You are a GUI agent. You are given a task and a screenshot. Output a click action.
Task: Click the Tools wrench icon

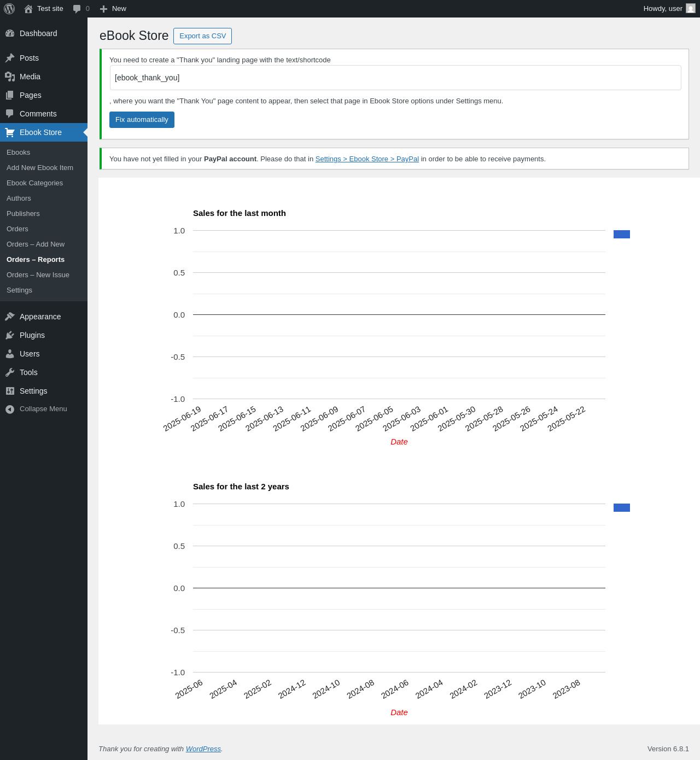pos(10,372)
